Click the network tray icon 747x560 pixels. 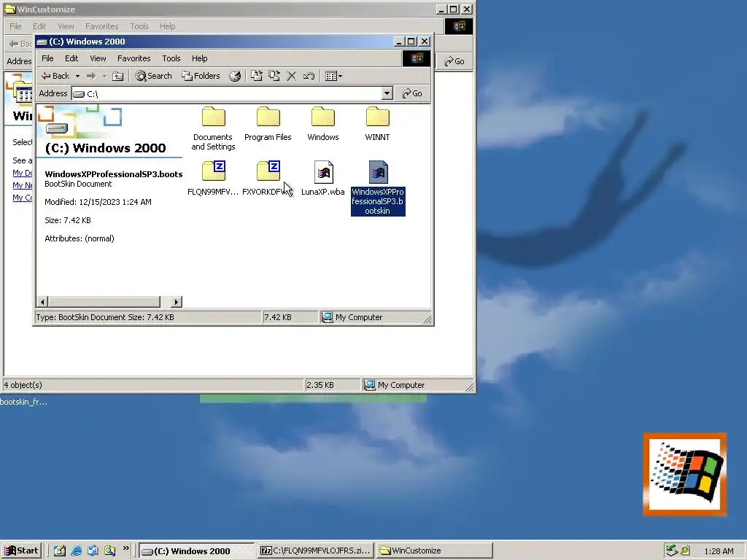672,551
